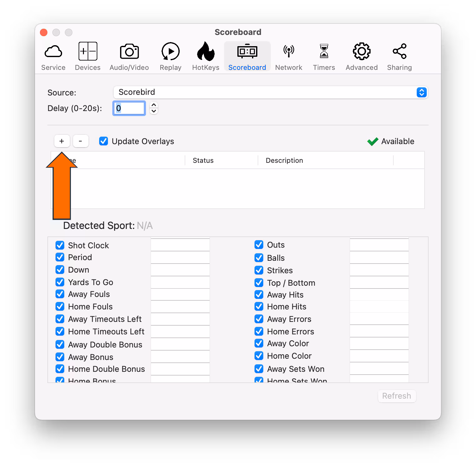The height and width of the screenshot is (466, 476).
Task: Close the Scoreboard preferences window
Action: point(44,32)
